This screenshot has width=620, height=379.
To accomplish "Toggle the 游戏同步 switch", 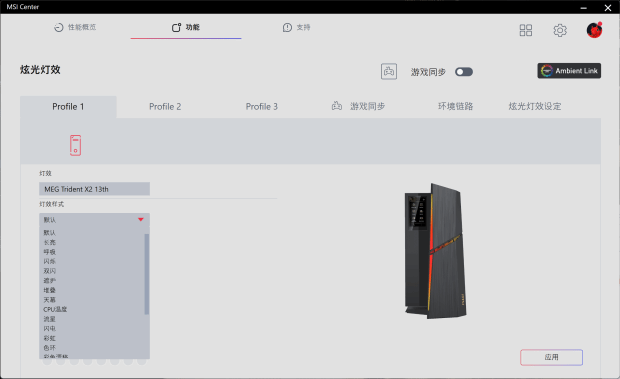I will 464,72.
